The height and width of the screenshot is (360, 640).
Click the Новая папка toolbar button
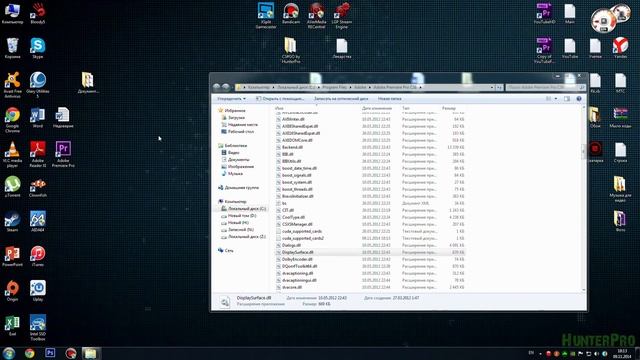pyautogui.click(x=389, y=99)
